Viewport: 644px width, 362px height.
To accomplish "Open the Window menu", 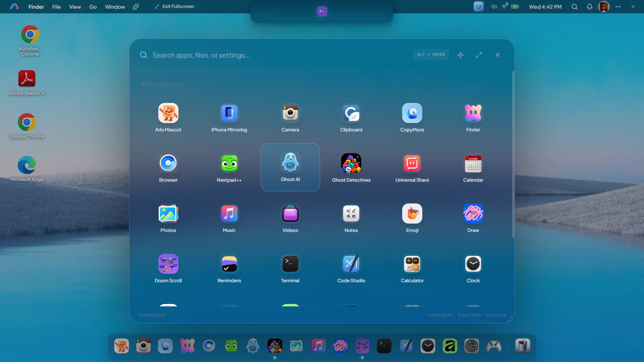I will pos(115,7).
